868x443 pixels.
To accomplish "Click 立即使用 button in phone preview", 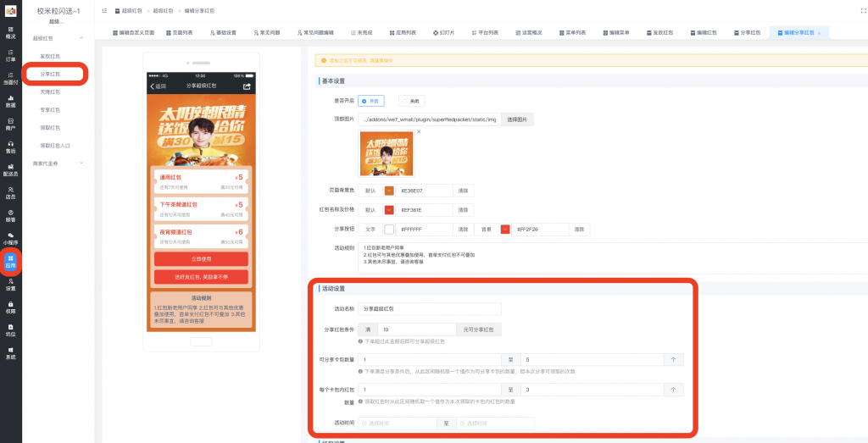I will pos(201,259).
